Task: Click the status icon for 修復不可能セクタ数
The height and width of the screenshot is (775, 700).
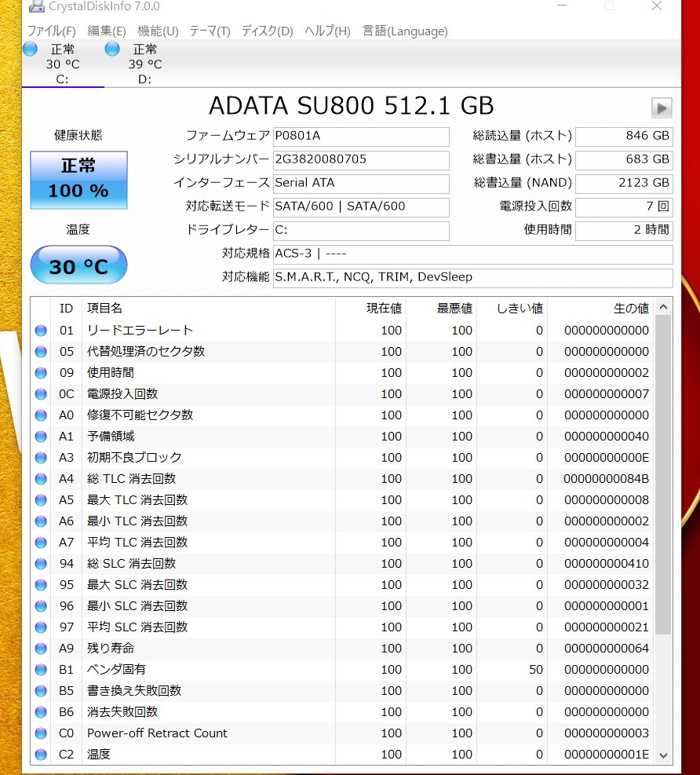Action: point(41,415)
